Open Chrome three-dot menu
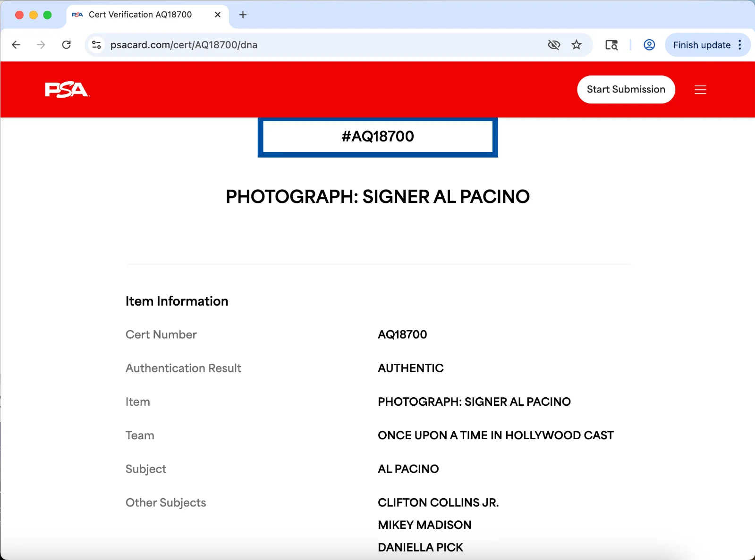 tap(740, 45)
